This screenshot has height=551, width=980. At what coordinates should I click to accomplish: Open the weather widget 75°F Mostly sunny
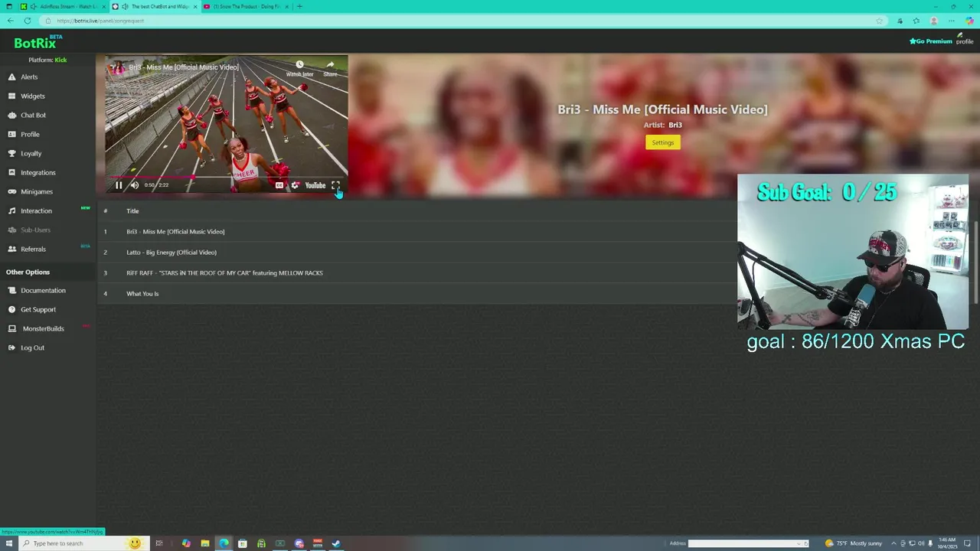tap(853, 543)
